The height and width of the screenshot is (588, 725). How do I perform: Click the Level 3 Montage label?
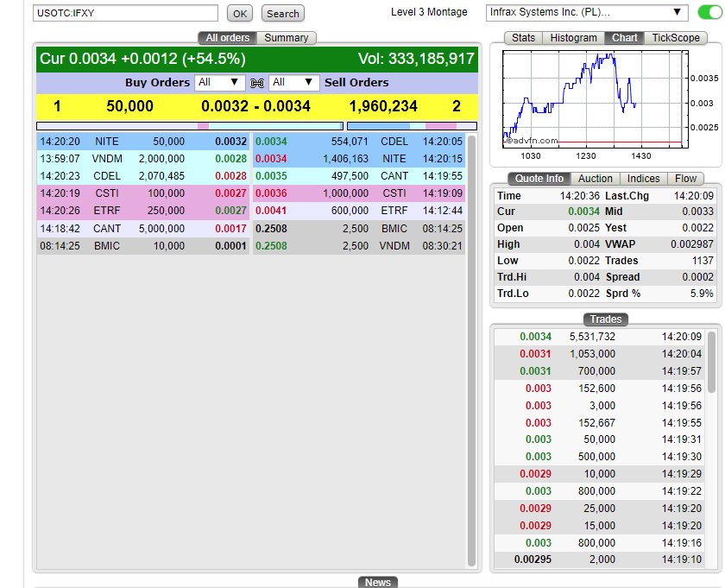click(429, 12)
